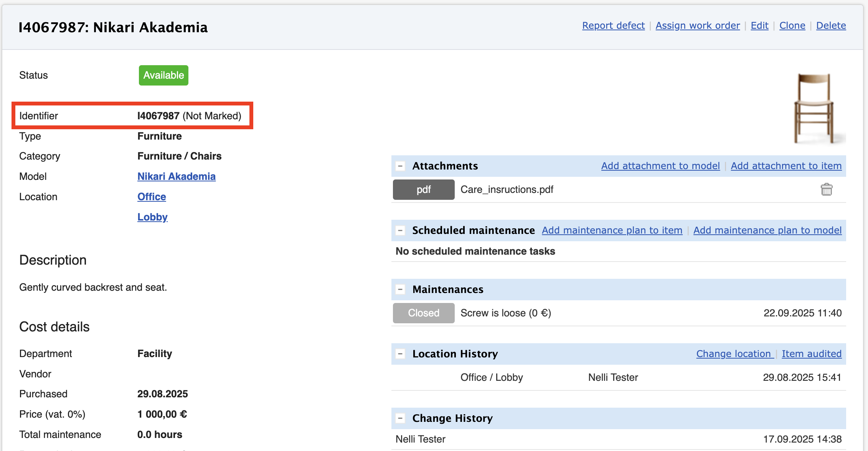The width and height of the screenshot is (868, 451).
Task: Collapse the Change History section
Action: click(x=400, y=418)
